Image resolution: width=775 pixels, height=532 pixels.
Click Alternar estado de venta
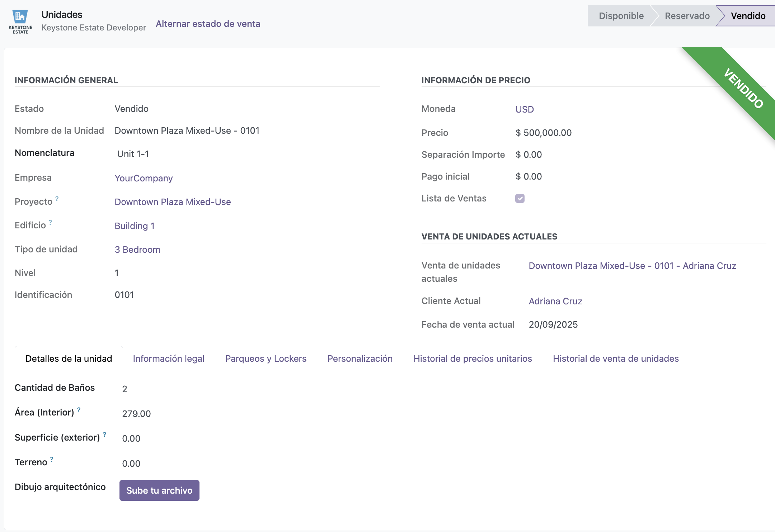(x=208, y=24)
